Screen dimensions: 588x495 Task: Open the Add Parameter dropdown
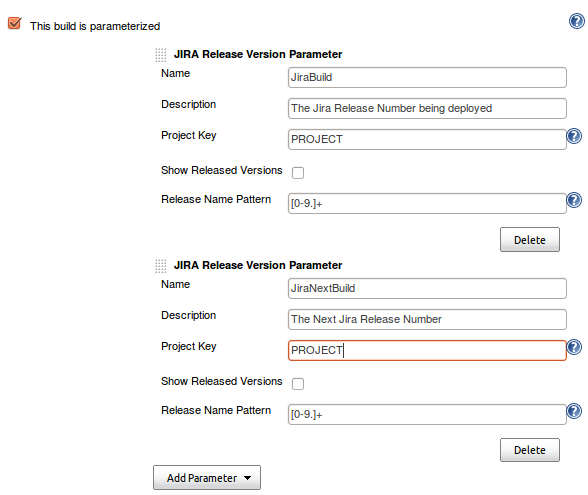pos(207,478)
